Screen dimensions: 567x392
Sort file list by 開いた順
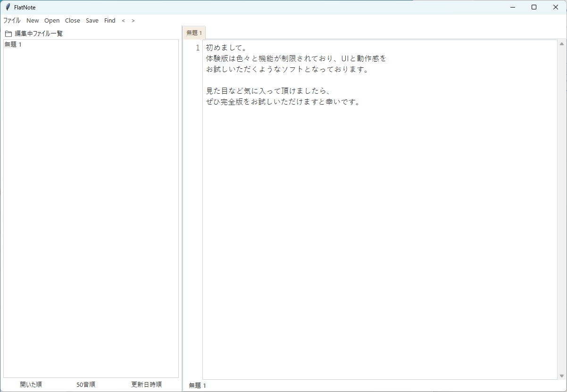31,384
